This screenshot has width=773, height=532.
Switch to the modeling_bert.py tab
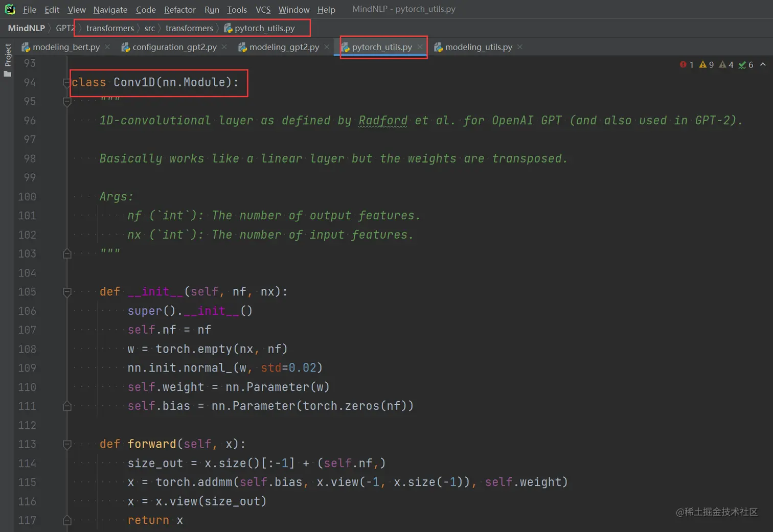[66, 47]
